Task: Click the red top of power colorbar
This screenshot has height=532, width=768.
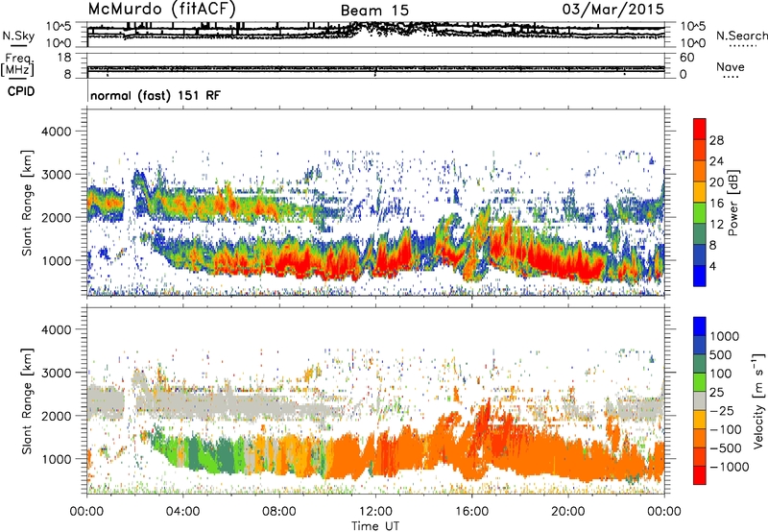Action: 700,129
